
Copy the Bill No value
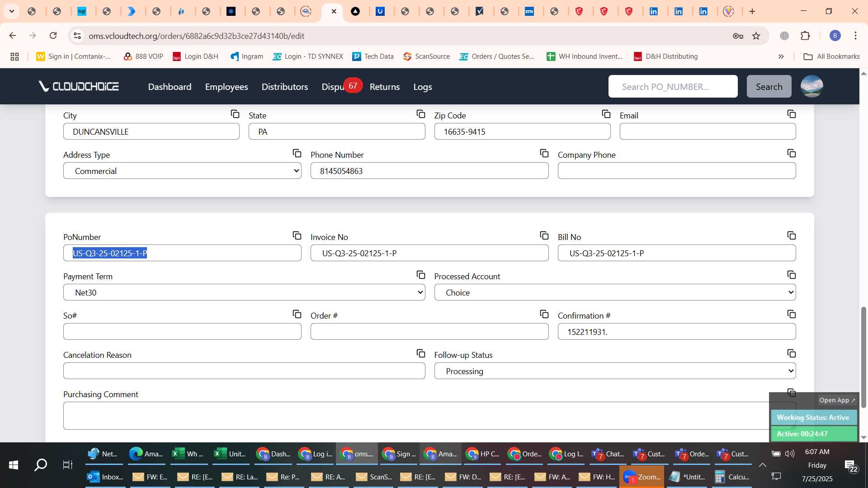click(792, 235)
